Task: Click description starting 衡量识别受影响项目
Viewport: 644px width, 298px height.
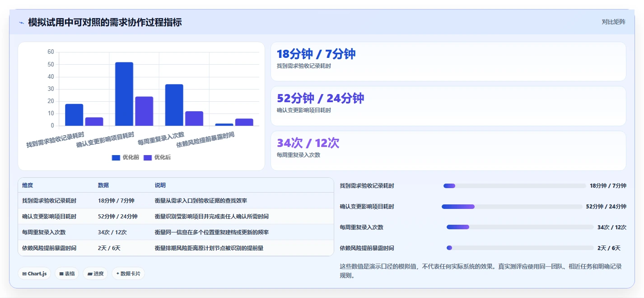Action: (212, 217)
